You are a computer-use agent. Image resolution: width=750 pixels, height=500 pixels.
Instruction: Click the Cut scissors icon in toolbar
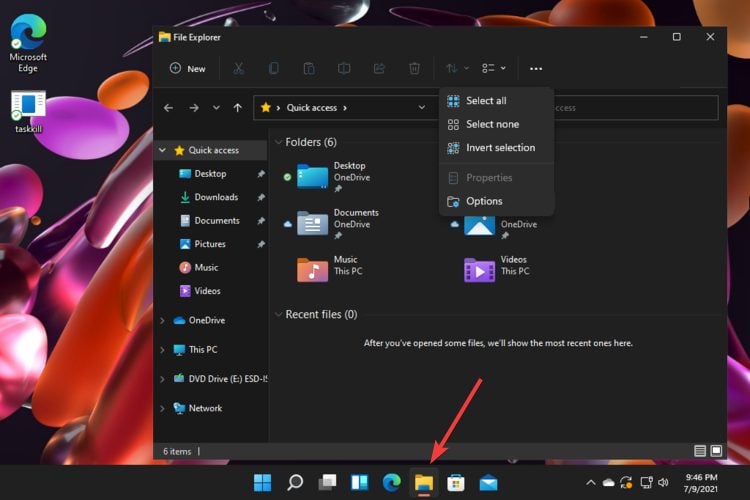238,68
